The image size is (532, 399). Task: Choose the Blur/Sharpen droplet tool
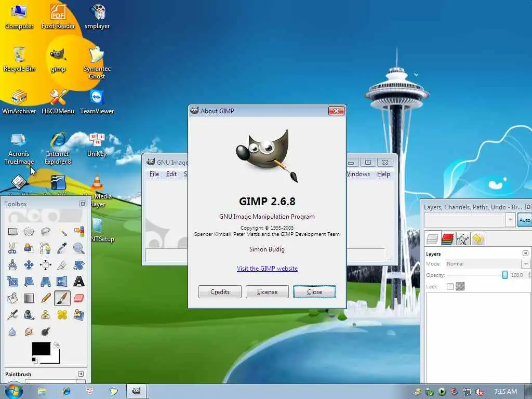tap(12, 331)
